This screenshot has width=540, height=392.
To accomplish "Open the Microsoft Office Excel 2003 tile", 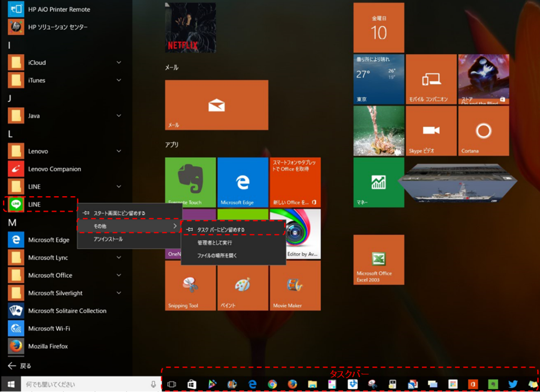I will coord(379,260).
